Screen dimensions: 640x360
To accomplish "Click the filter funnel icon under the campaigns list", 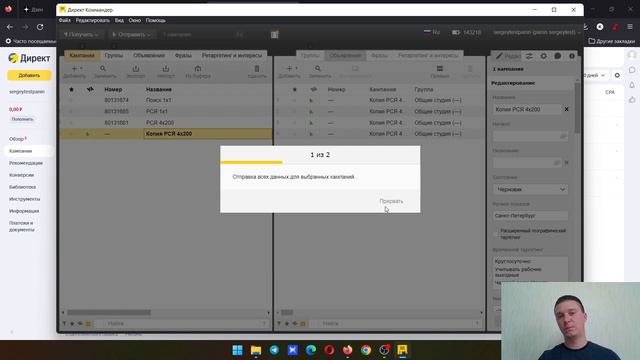I will click(64, 324).
